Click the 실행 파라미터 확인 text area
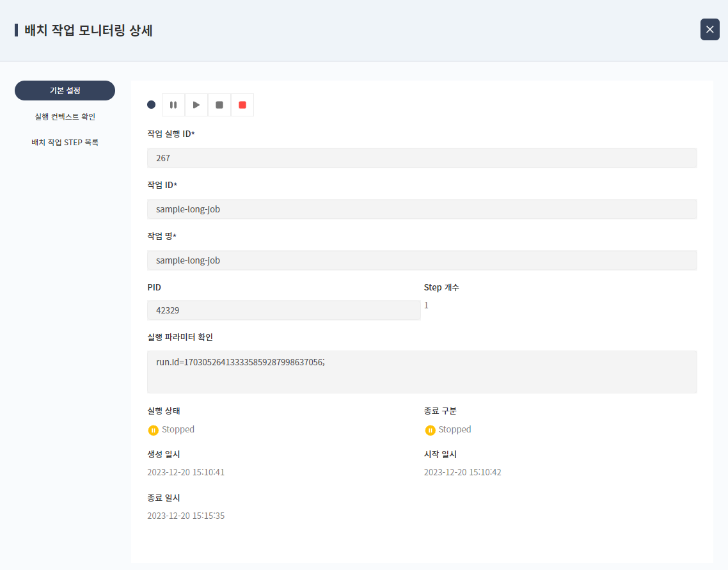Screen dimensions: 728x570 pyautogui.click(x=422, y=372)
